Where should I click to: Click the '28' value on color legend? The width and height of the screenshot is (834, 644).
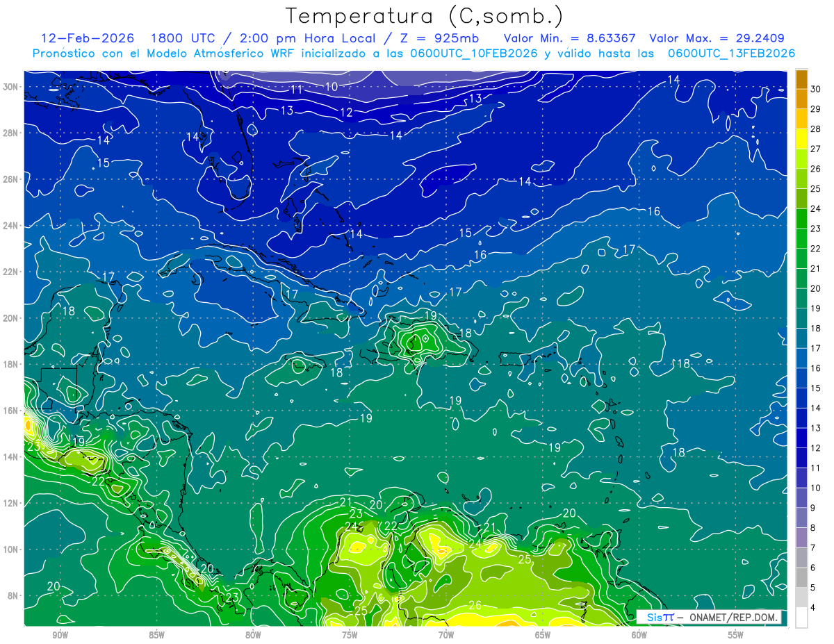tap(816, 129)
